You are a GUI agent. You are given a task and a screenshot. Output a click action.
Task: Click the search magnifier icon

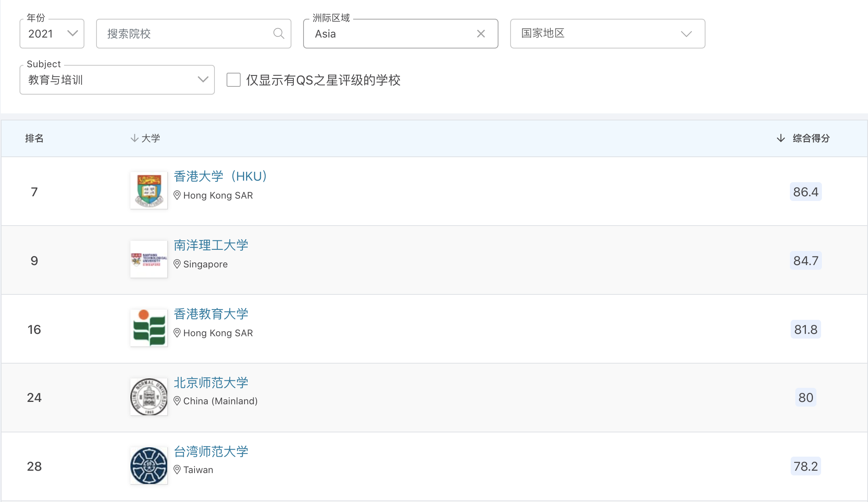[279, 34]
